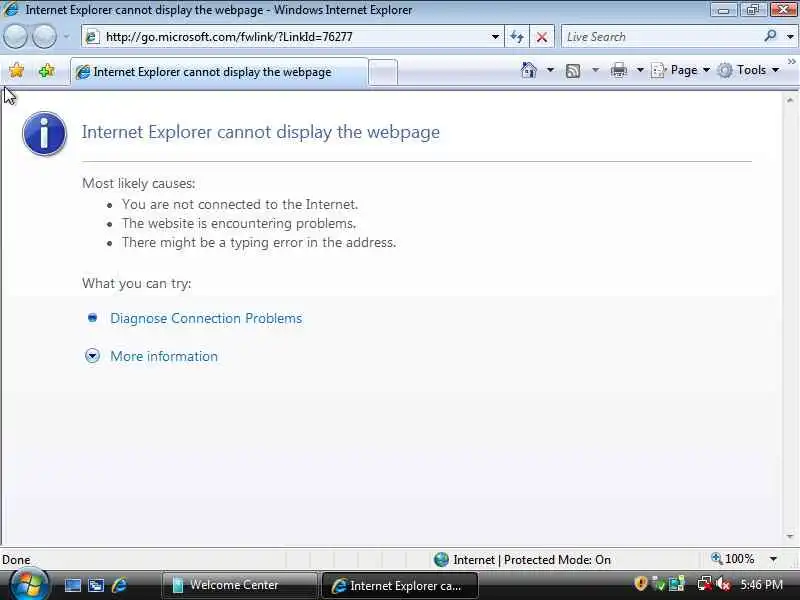Click the 5:46 PM clock
The image size is (800, 600).
tap(761, 585)
